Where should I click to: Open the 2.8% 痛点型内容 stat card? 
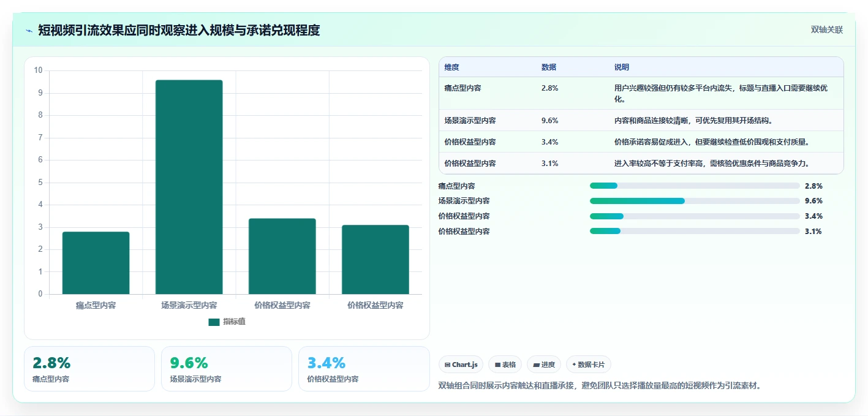coord(89,369)
